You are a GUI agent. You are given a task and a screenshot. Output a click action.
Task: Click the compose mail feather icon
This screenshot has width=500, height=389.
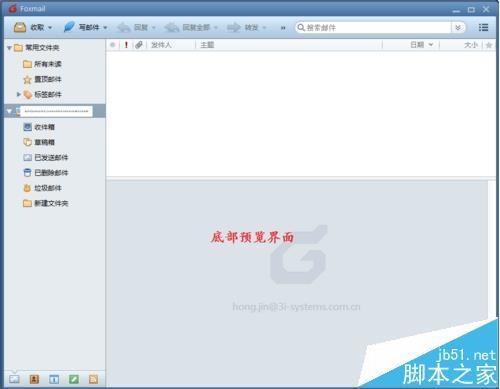[x=69, y=27]
